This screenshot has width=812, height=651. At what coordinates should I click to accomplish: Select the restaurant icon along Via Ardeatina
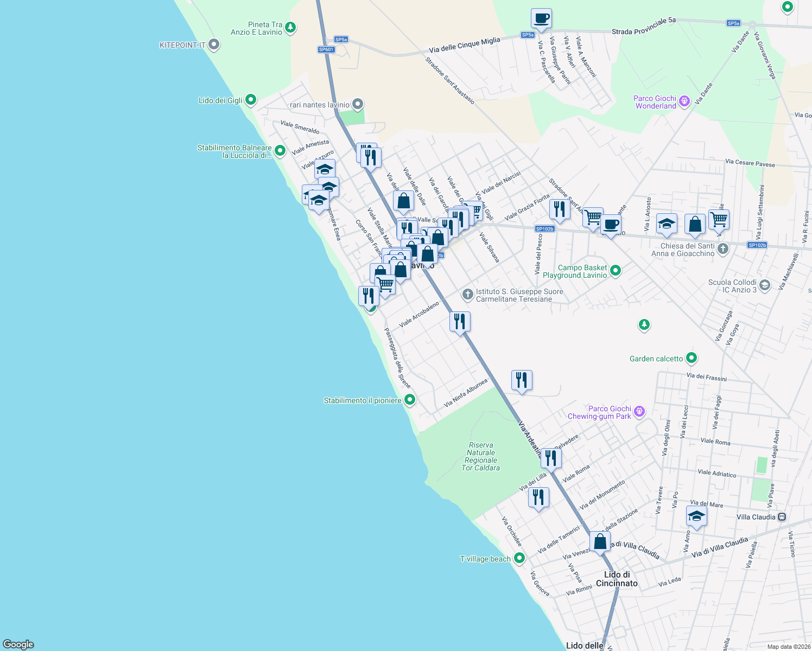point(551,457)
